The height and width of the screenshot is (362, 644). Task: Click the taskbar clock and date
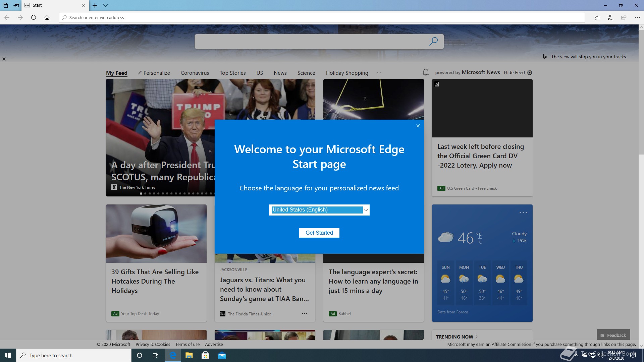(x=615, y=355)
